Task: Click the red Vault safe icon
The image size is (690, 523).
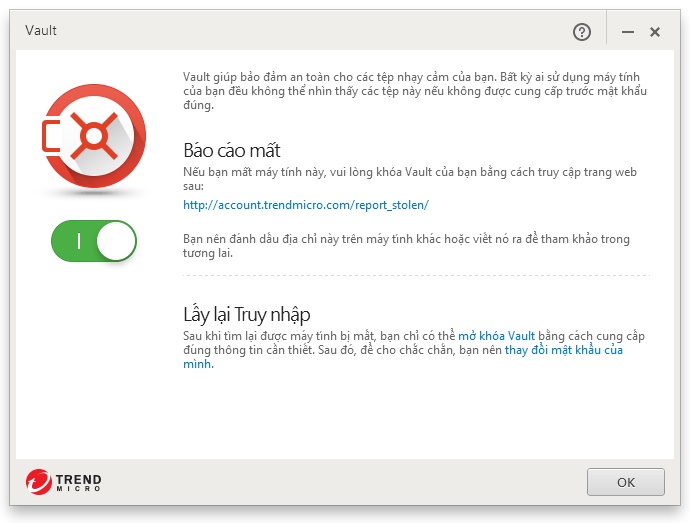Action: (x=94, y=136)
